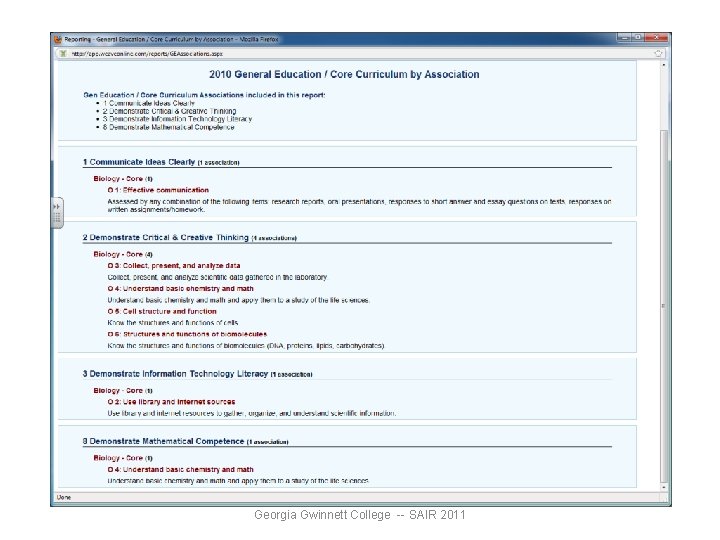Click 'O 3: Collect, present, and analyze data'
The image size is (720, 540).
[174, 266]
